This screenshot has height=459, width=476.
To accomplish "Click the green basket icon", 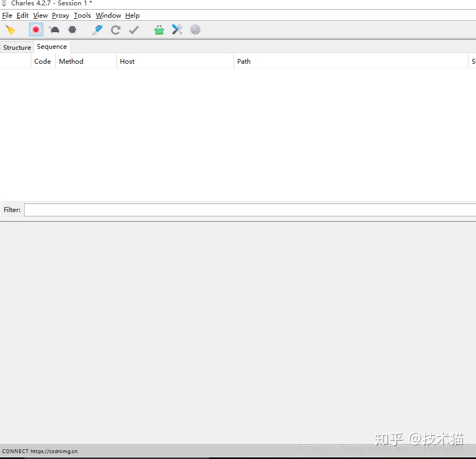I will point(159,30).
